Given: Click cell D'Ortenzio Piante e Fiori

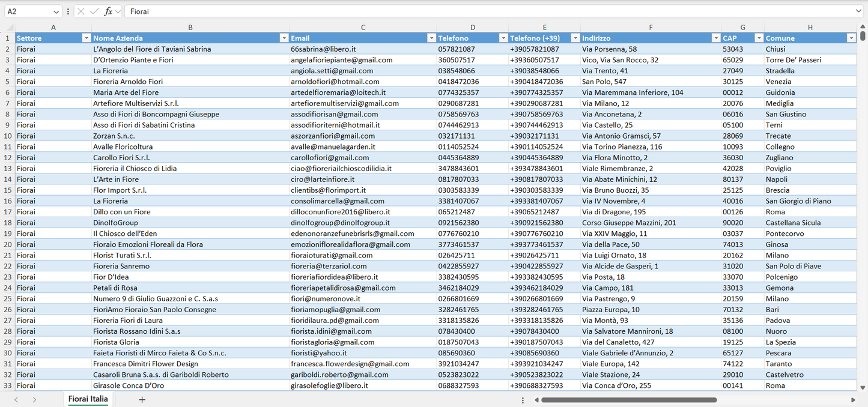Looking at the screenshot, I should click(190, 60).
